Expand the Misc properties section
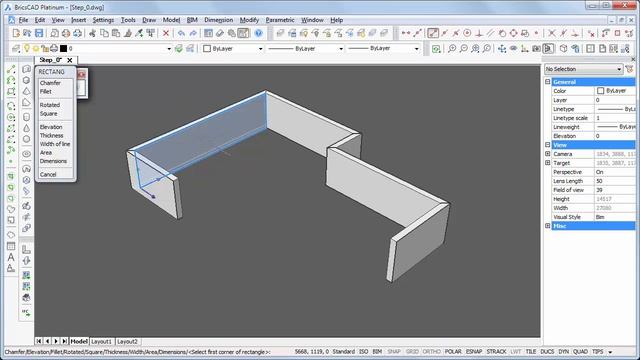Image resolution: width=640 pixels, height=360 pixels. coord(548,226)
